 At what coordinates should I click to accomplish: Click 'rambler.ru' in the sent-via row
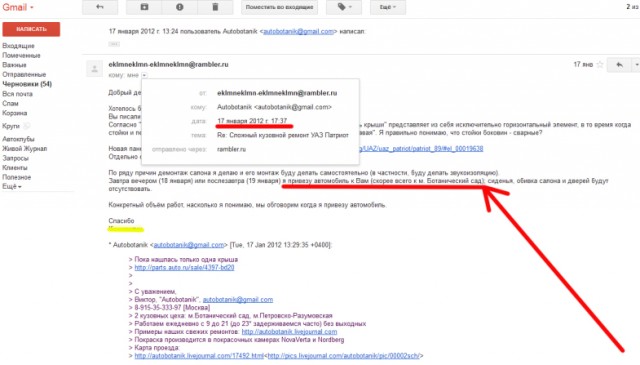(x=231, y=149)
